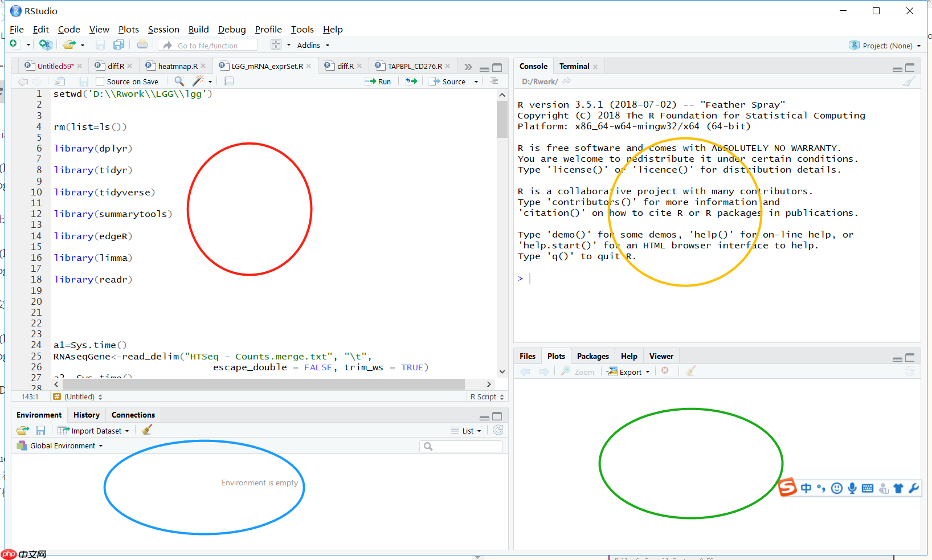932x560 pixels.
Task: Click the save all documents icon
Action: (118, 45)
